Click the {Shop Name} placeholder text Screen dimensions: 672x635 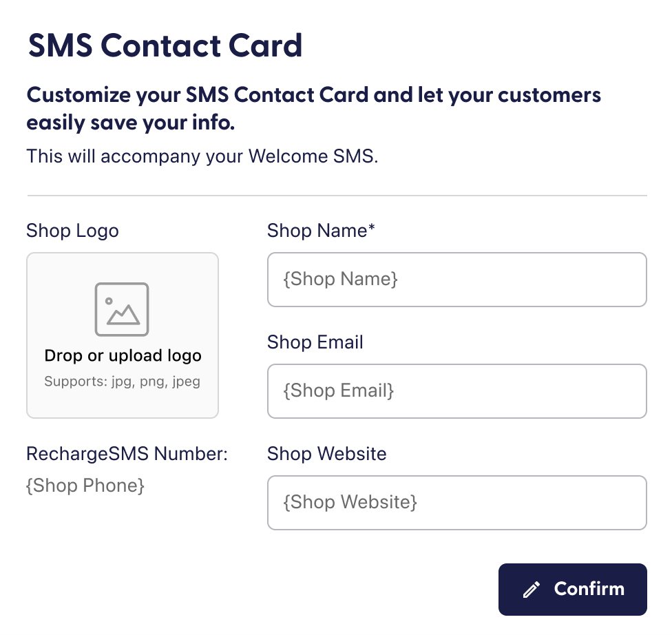[x=337, y=280]
